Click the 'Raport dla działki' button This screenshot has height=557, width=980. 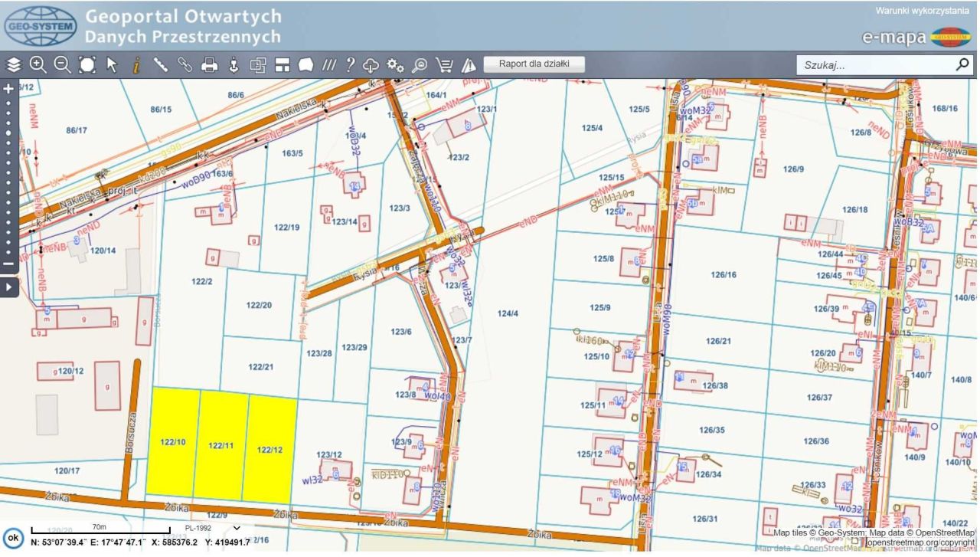tap(534, 64)
